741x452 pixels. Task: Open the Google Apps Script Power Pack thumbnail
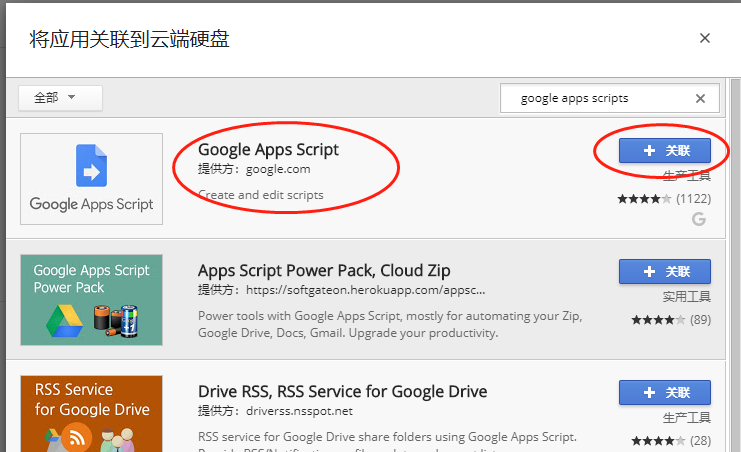91,300
